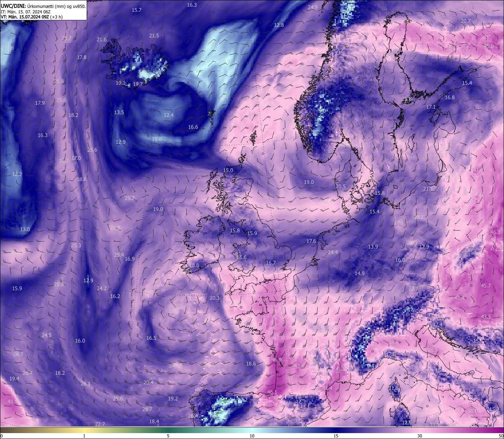Image resolution: width=504 pixels, height=439 pixels.
Task: Click the map value 12.5 over Sardinia
Action: pos(407,422)
